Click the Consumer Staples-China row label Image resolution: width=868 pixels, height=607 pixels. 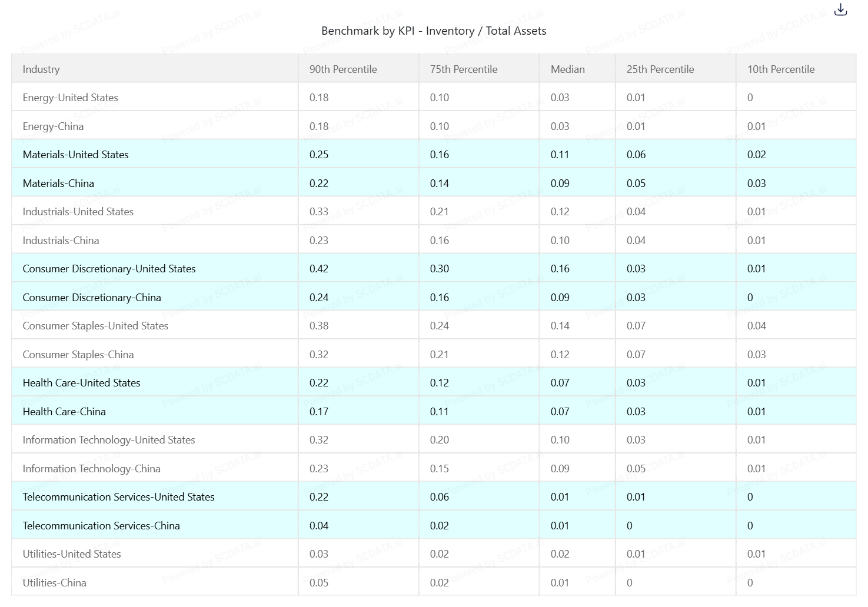tap(78, 355)
